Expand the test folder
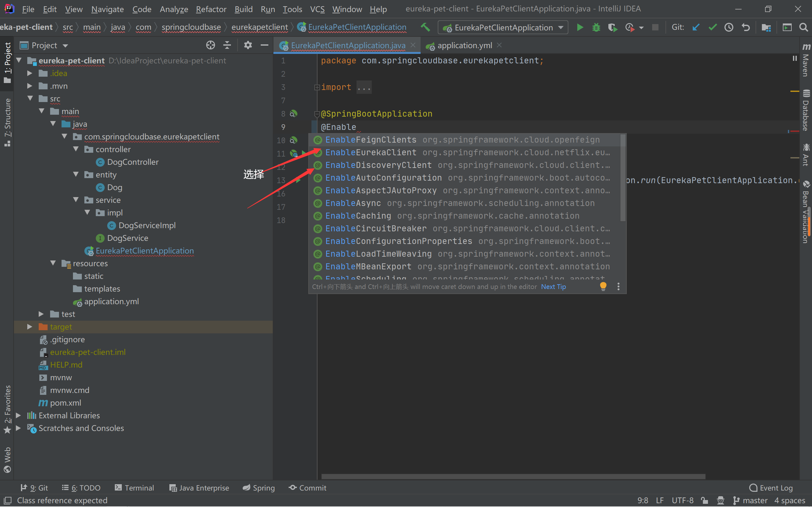The image size is (812, 507). pyautogui.click(x=41, y=314)
